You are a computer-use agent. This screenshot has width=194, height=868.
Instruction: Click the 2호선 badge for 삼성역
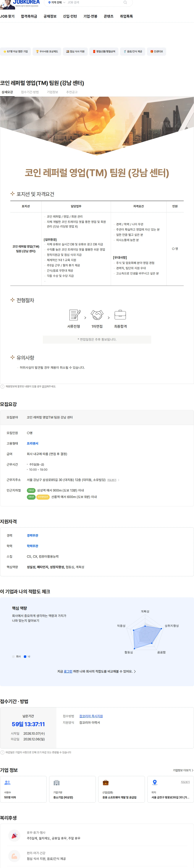[x=31, y=490]
